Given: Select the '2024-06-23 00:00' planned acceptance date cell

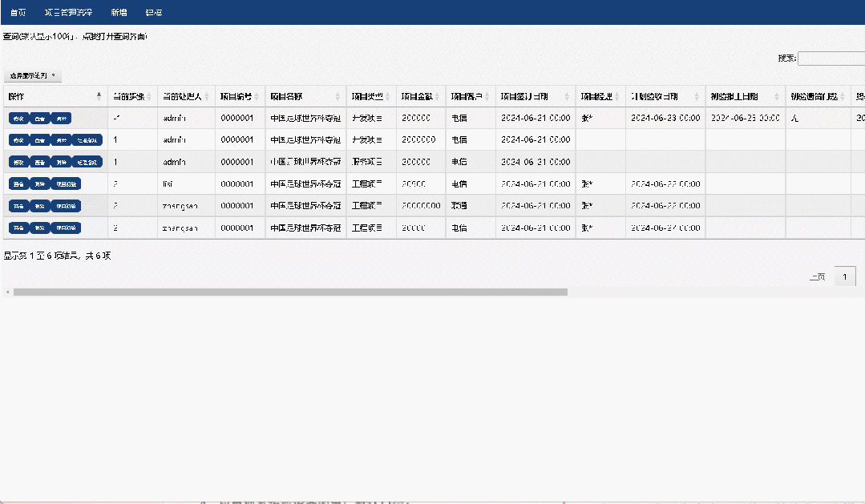Looking at the screenshot, I should [665, 118].
